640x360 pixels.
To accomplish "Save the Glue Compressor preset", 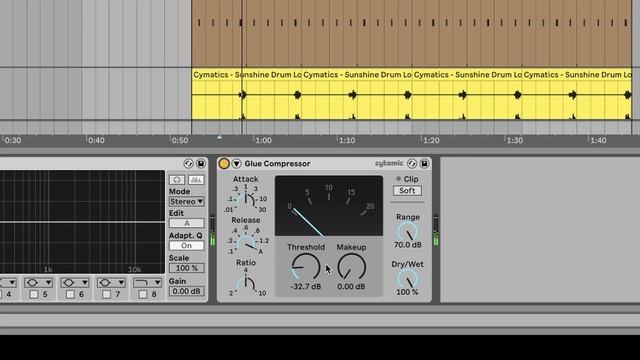I will click(424, 164).
